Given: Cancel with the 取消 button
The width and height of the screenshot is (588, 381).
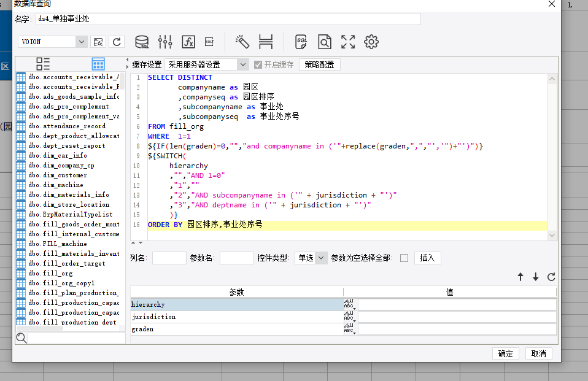Looking at the screenshot, I should point(538,353).
